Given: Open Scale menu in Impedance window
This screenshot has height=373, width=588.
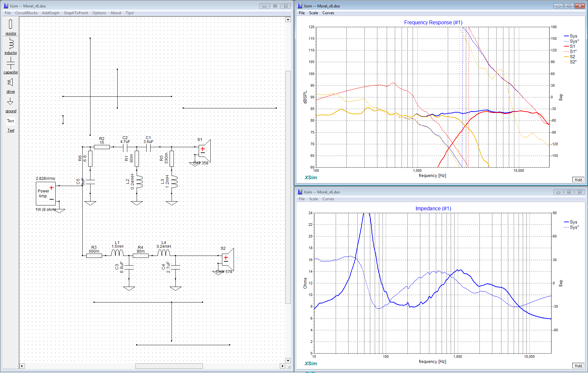Looking at the screenshot, I should click(x=313, y=199).
